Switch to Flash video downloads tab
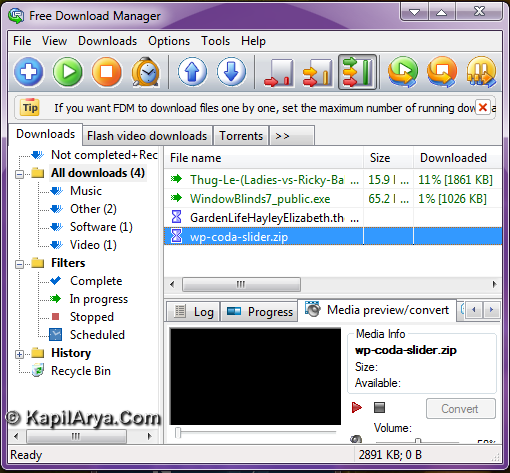Viewport: 510px width, 473px height. tap(147, 136)
